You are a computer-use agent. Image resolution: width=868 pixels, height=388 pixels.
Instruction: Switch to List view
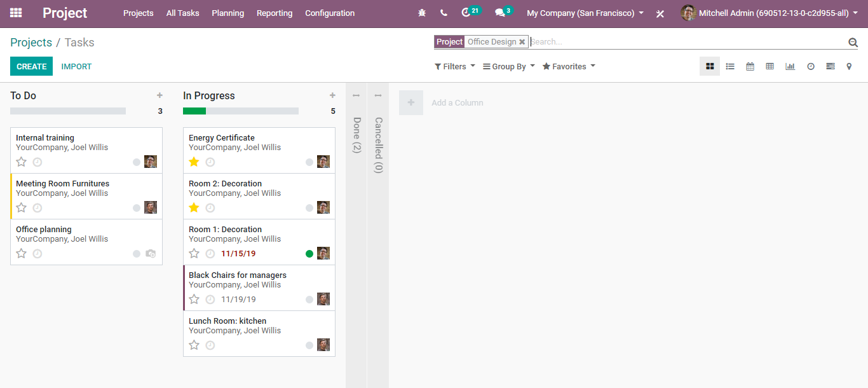click(x=730, y=66)
